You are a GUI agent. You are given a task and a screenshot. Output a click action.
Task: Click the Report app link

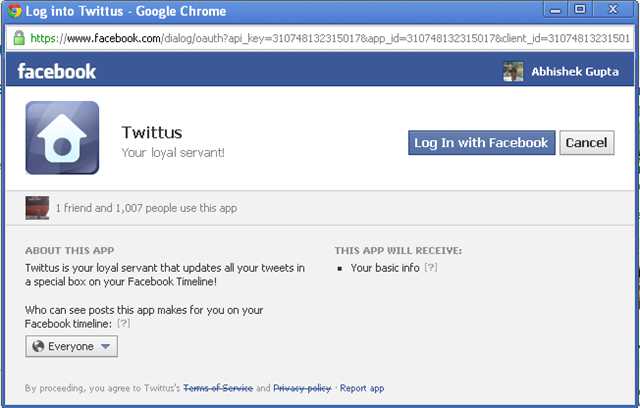pos(362,388)
